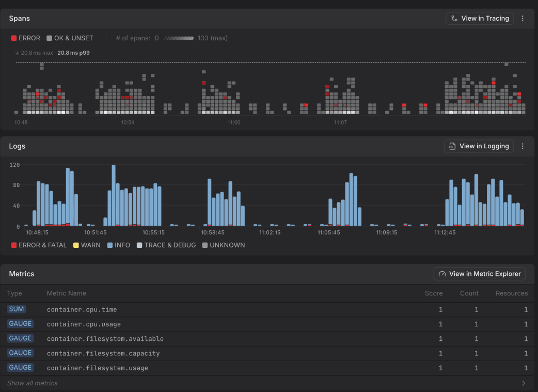Image resolution: width=538 pixels, height=392 pixels.
Task: Click span count density gradient bar
Action: (x=179, y=38)
